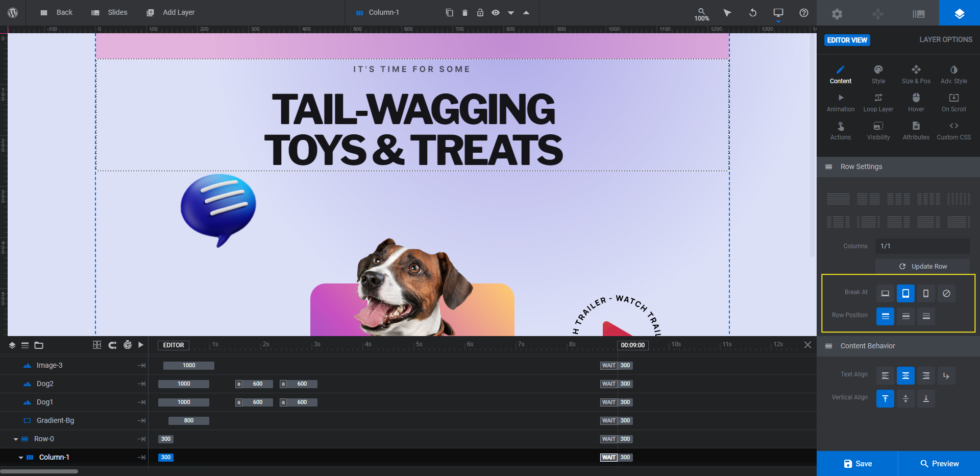Image resolution: width=980 pixels, height=476 pixels.
Task: Open the general settings gear tab
Action: pos(837,14)
